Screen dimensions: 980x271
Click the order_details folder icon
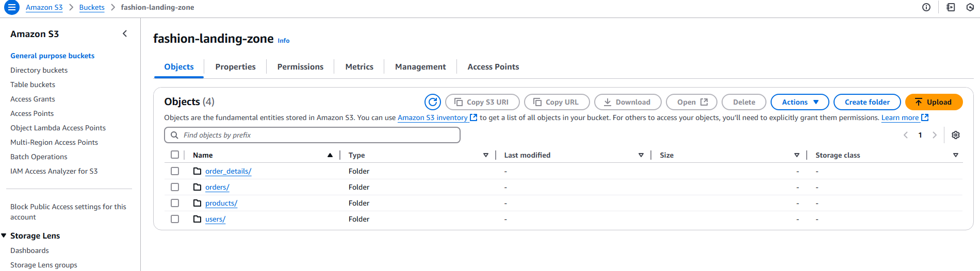[x=197, y=171]
